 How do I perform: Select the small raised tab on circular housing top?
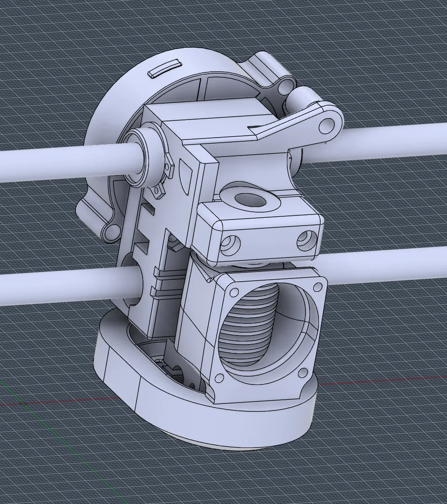coord(165,68)
